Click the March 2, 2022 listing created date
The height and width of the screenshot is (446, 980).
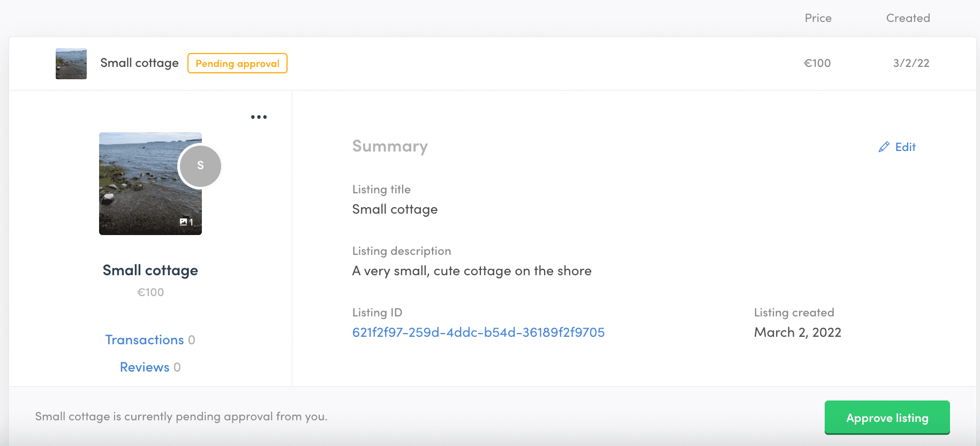point(797,332)
